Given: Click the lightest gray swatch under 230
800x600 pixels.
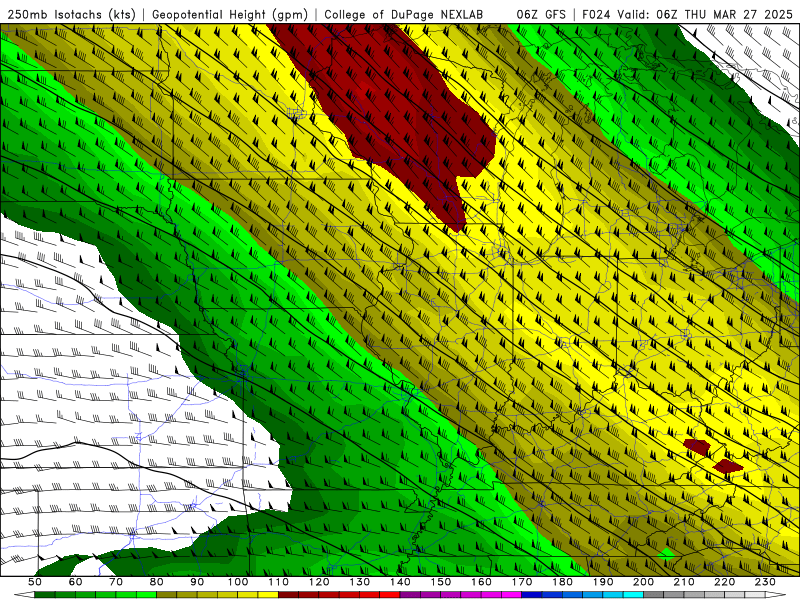Looking at the screenshot, I should point(755,595).
